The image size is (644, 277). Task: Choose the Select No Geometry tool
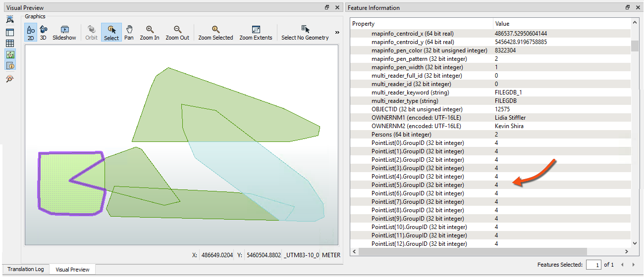305,32
